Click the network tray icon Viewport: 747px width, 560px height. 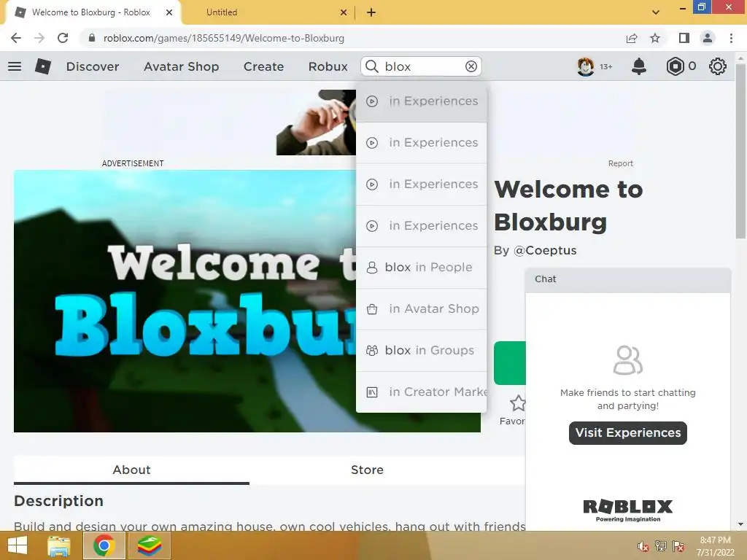(660, 546)
